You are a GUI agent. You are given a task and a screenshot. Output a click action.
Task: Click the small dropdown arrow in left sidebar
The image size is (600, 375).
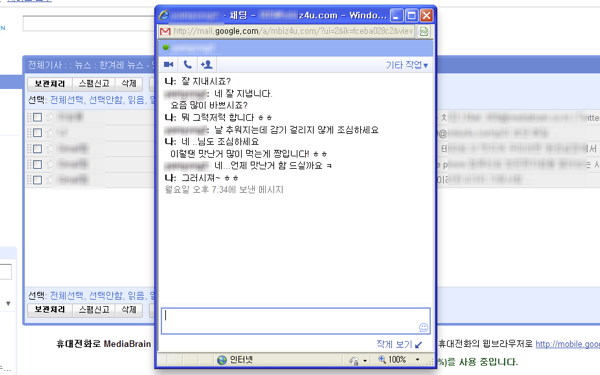click(x=8, y=303)
